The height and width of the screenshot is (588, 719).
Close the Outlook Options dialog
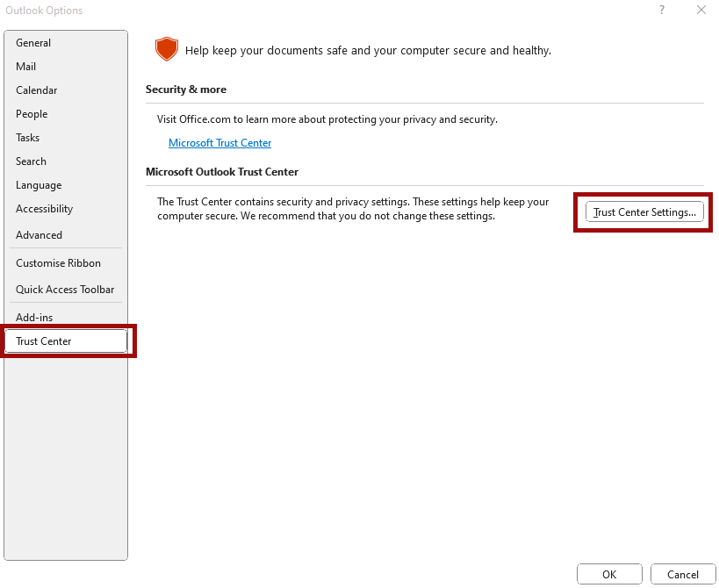pyautogui.click(x=701, y=10)
